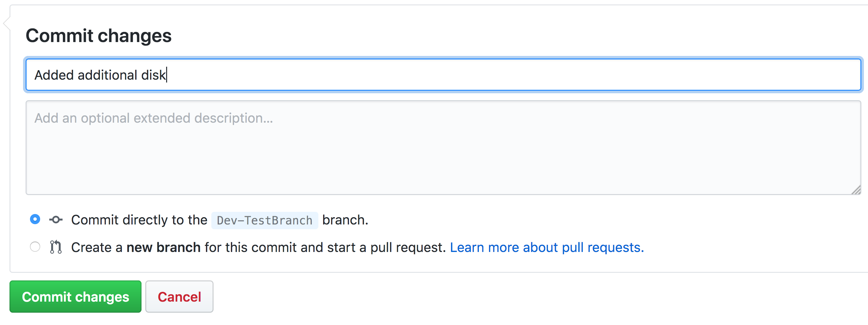Click the word 'branch.' after Dev-TestBranch

(x=345, y=220)
